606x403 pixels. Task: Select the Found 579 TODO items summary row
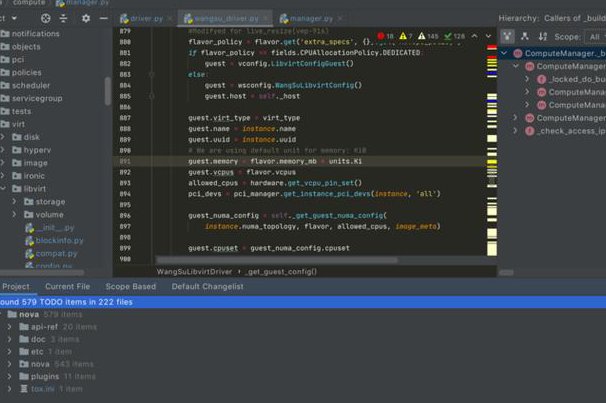point(303,302)
